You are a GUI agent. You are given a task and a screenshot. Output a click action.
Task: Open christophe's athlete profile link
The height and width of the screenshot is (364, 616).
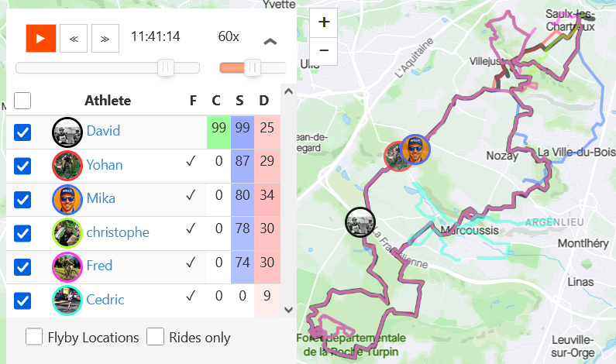pos(118,232)
